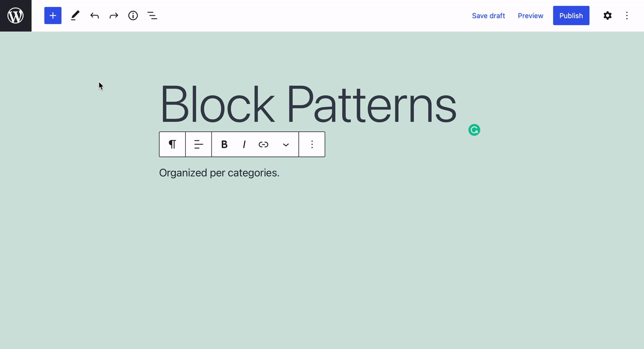Change block type via paragraph icon

tap(172, 144)
